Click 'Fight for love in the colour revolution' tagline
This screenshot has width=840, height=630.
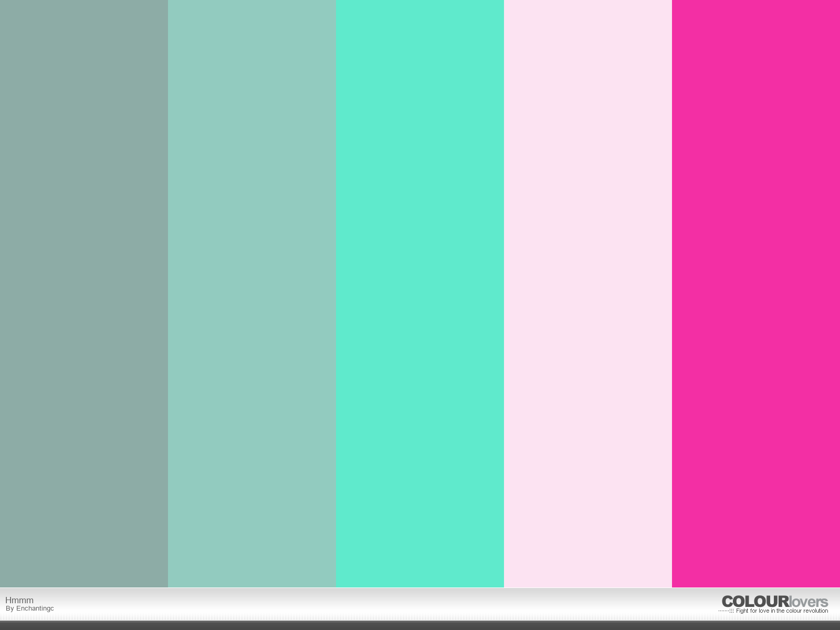[x=782, y=611]
